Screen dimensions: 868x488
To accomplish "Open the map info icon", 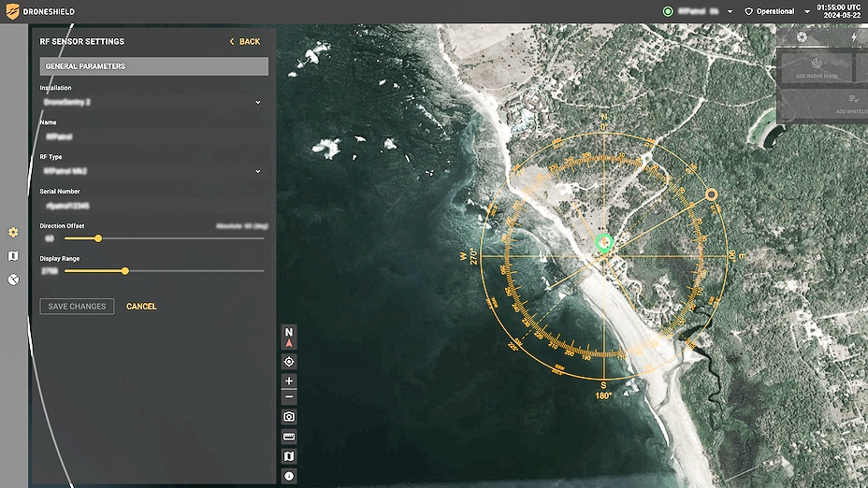I will 289,476.
